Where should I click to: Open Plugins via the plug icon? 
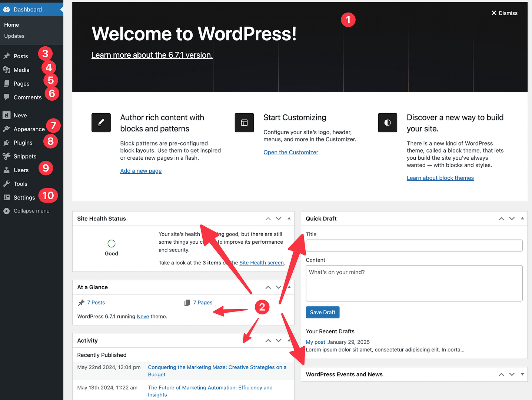[7, 143]
